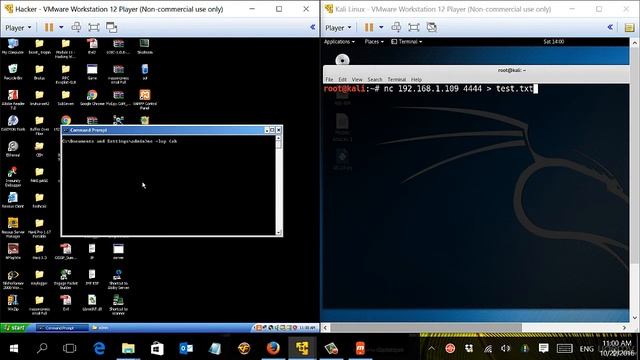The height and width of the screenshot is (360, 640).
Task: Open Search menu in Kali terminal
Action: [x=375, y=79]
